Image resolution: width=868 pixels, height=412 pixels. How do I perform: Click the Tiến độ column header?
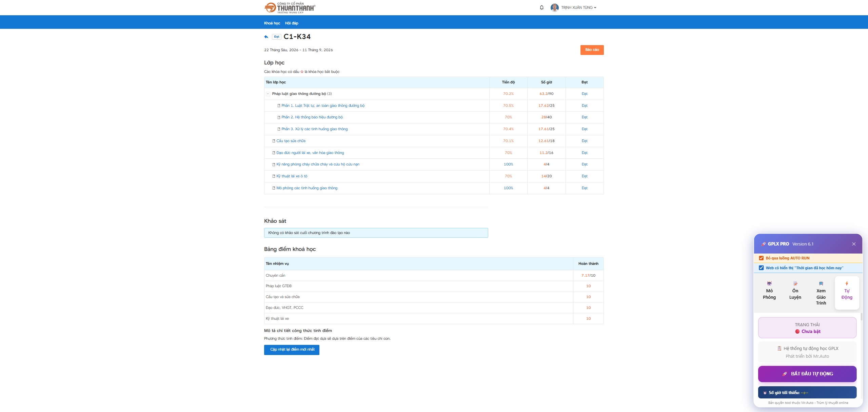tap(508, 82)
